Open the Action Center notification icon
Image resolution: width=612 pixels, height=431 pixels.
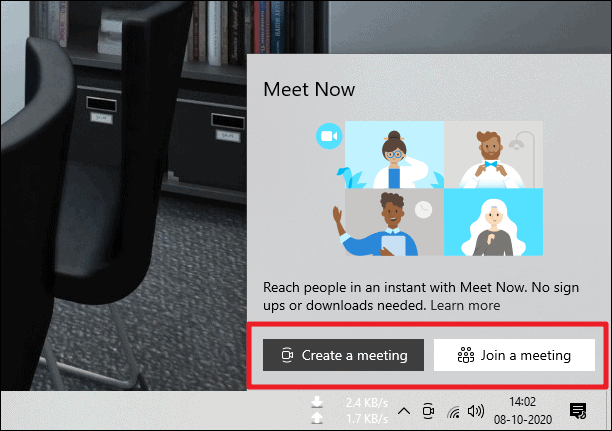pos(578,411)
